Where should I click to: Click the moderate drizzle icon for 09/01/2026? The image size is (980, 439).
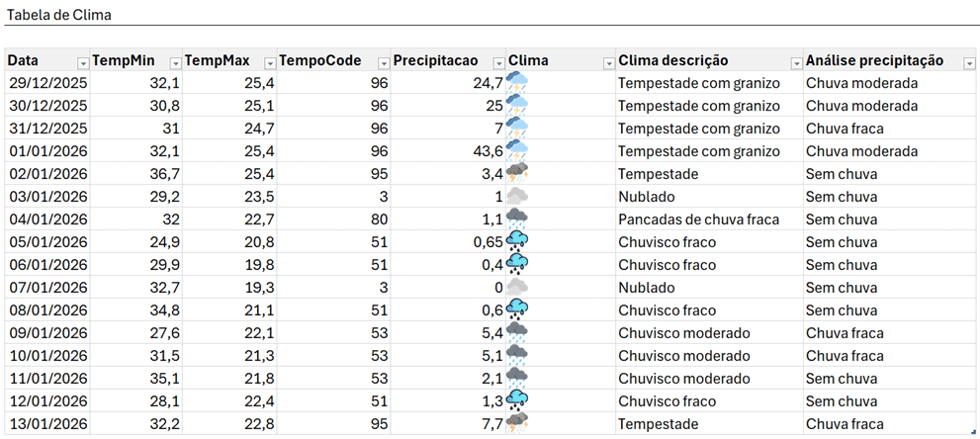517,333
